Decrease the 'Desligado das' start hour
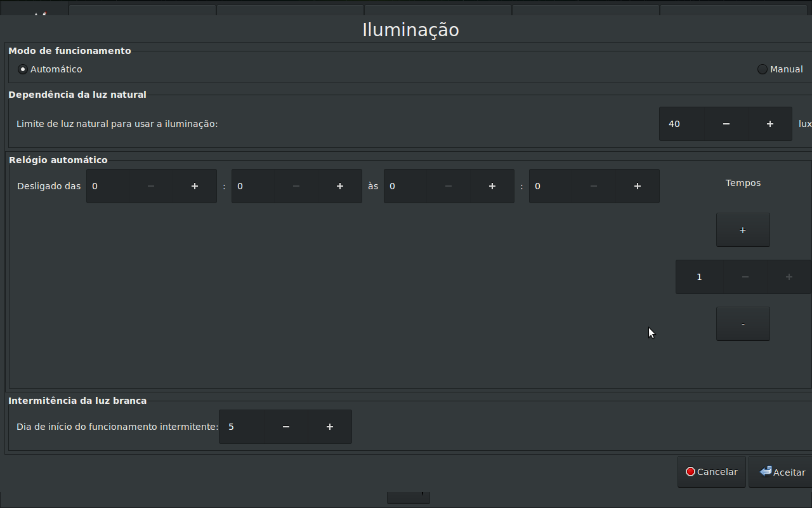 click(x=151, y=186)
